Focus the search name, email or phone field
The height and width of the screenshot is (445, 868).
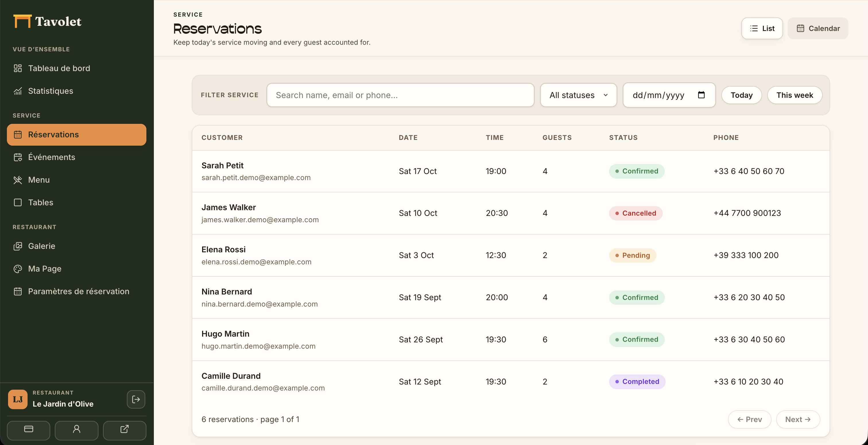[400, 95]
